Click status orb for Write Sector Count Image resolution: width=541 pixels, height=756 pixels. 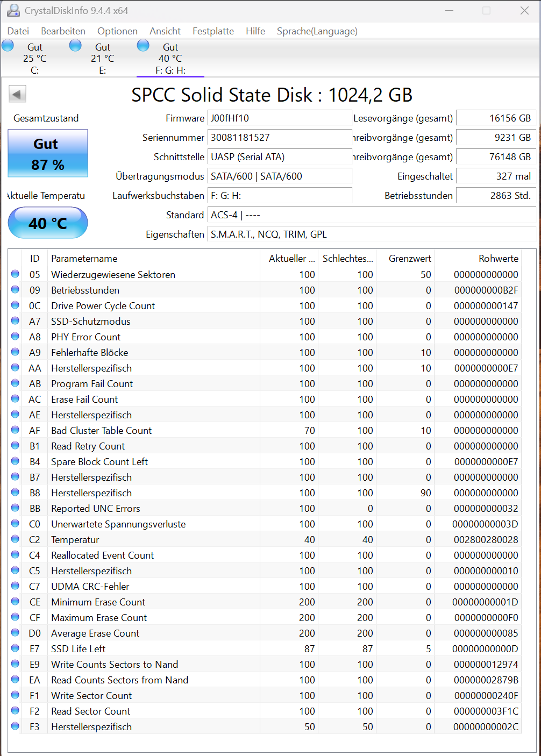[15, 695]
